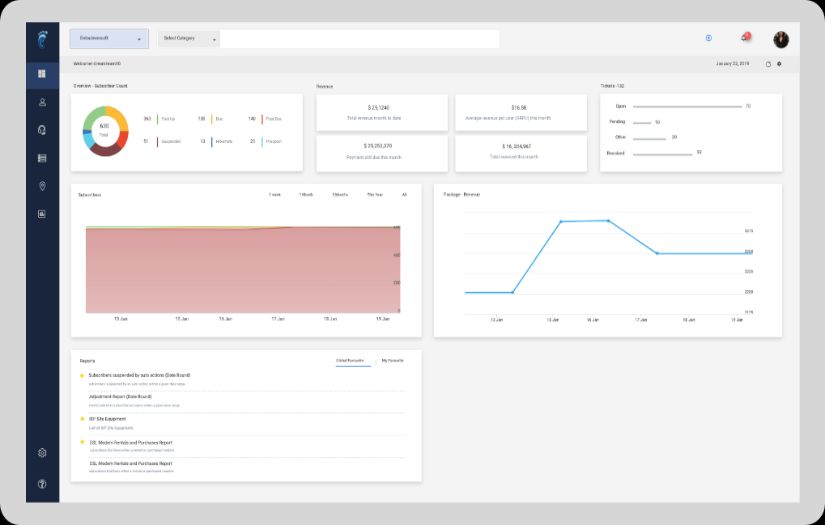Click the red Past Due legend entry
The height and width of the screenshot is (525, 825).
click(x=265, y=119)
